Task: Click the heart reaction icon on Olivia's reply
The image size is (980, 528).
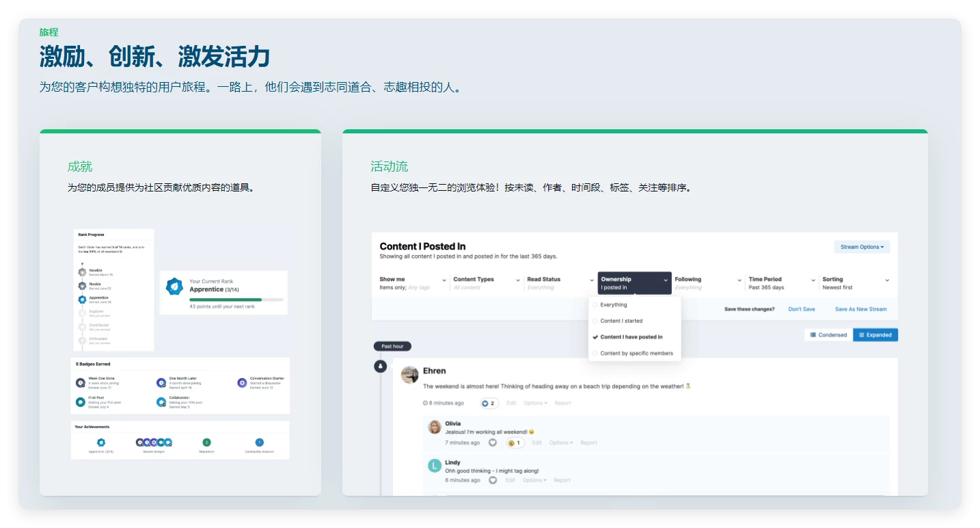Action: click(493, 443)
